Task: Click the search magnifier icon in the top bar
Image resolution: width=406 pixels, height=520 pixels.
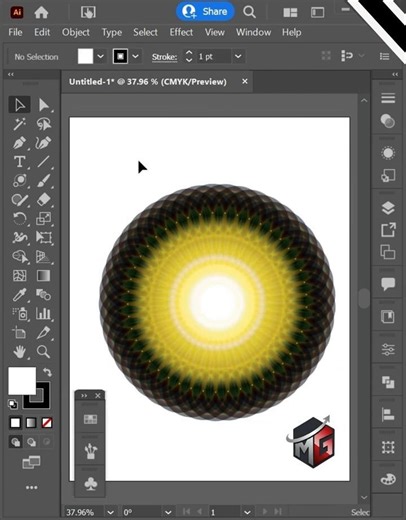Action: click(x=249, y=12)
